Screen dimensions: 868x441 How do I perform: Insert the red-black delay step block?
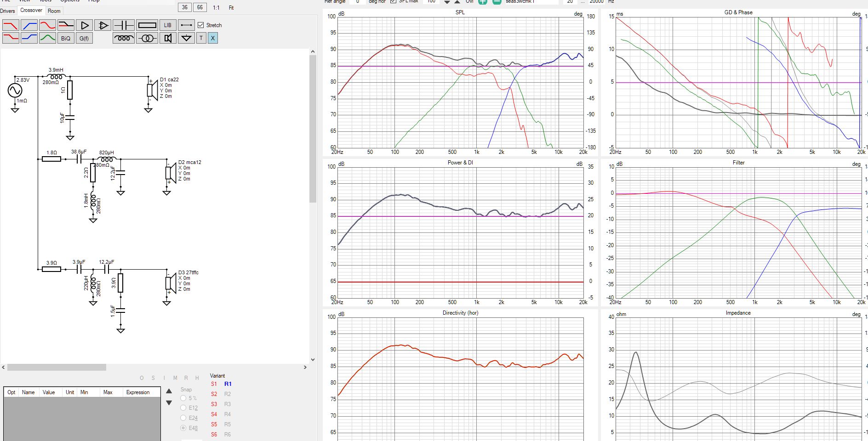(x=66, y=25)
